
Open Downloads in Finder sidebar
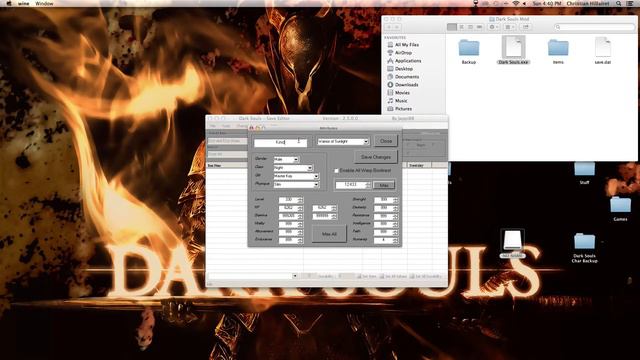(x=402, y=84)
